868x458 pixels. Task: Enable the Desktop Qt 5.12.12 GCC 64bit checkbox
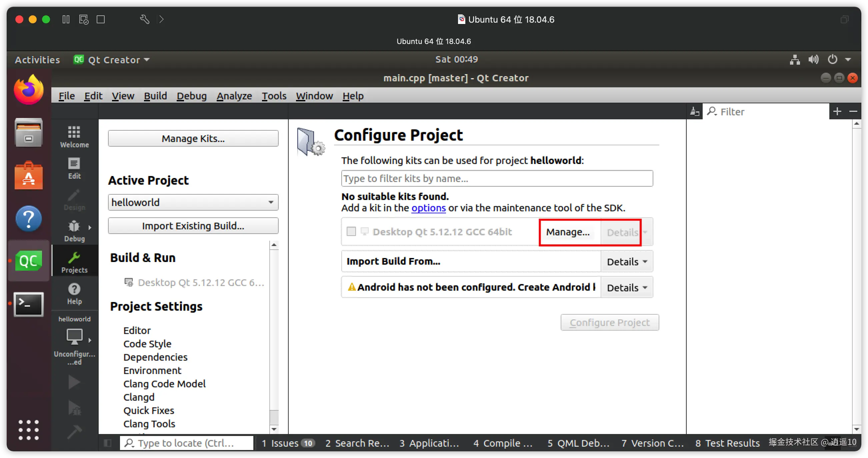[x=351, y=232]
